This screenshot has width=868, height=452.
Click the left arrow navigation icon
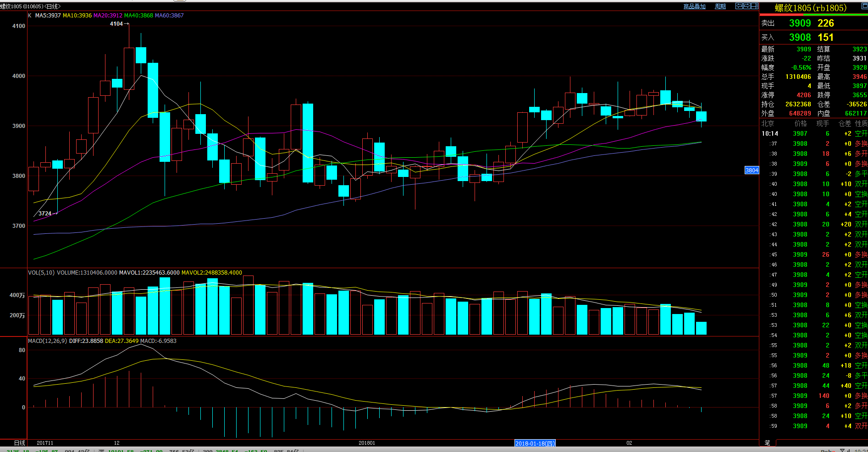[739, 6]
